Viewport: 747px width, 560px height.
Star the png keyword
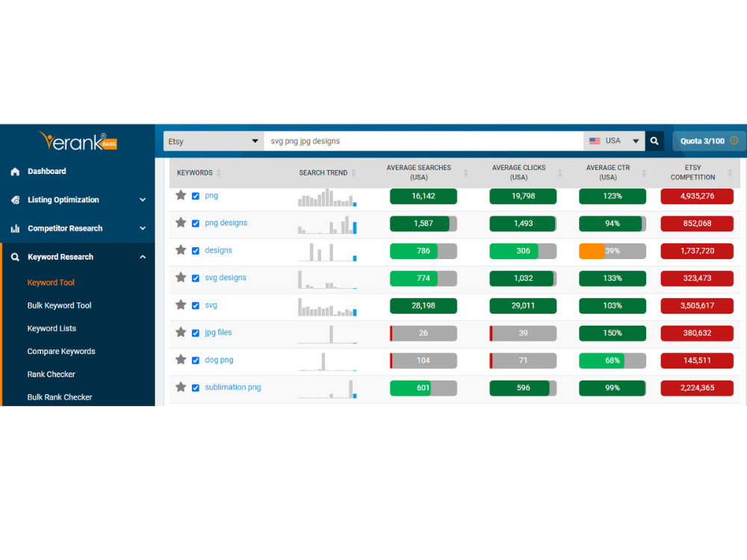pyautogui.click(x=181, y=195)
